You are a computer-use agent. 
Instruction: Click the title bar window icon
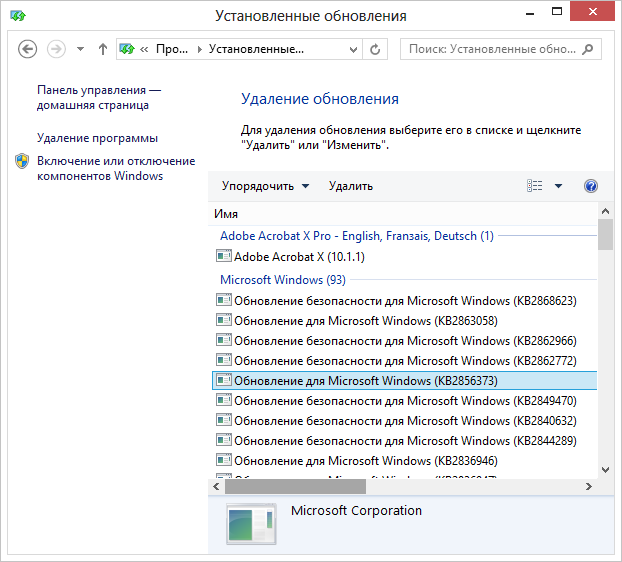(x=18, y=16)
